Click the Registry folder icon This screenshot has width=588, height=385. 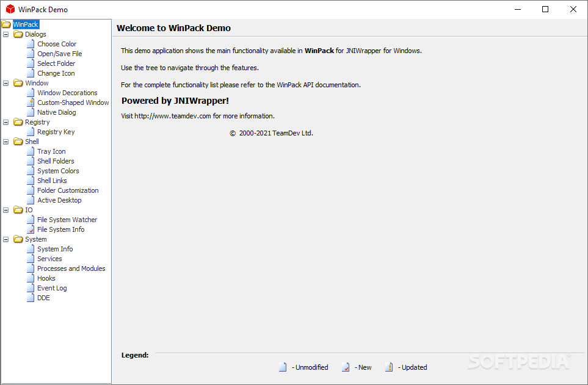pos(18,122)
